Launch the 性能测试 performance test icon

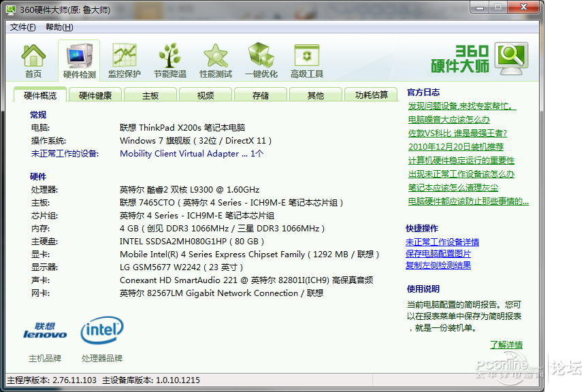tap(216, 61)
